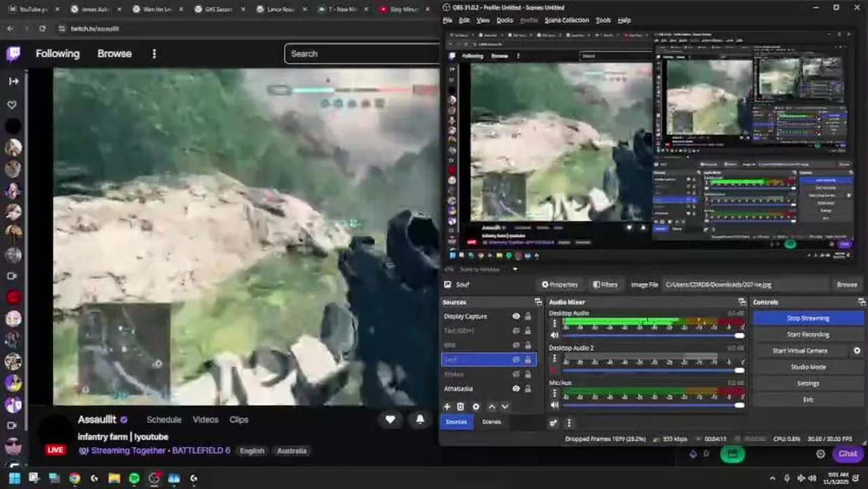
Task: Open the Virtual Camera settings gear
Action: pyautogui.click(x=857, y=350)
